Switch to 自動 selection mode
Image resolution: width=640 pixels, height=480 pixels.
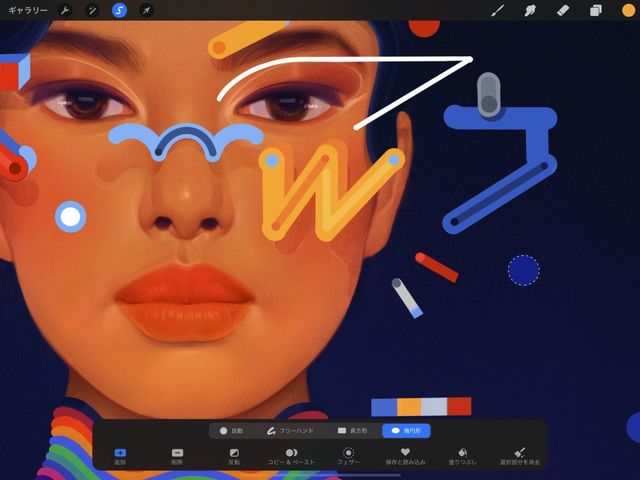click(x=231, y=431)
